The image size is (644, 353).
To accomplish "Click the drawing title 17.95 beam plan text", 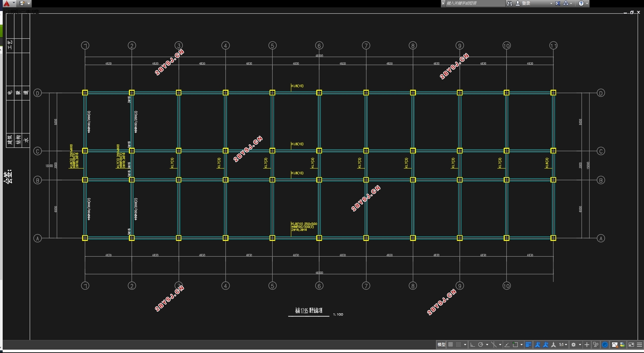I will click(x=309, y=311).
